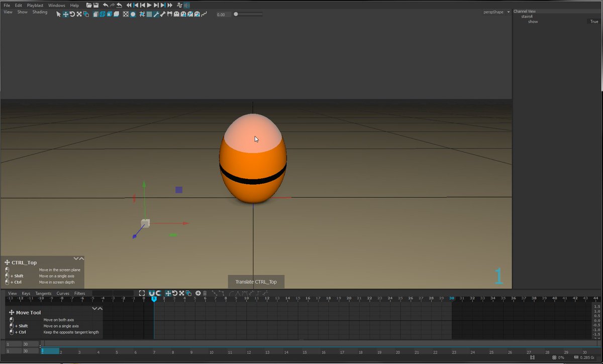Viewport: 603px width, 364px height.
Task: Toggle the sphere icon in viewport toolbar
Action: (x=133, y=14)
